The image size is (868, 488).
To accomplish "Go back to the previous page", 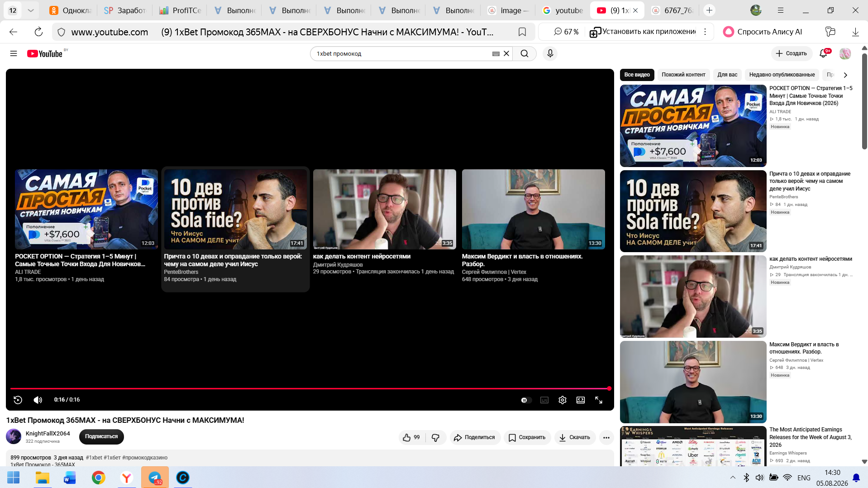I will [13, 32].
